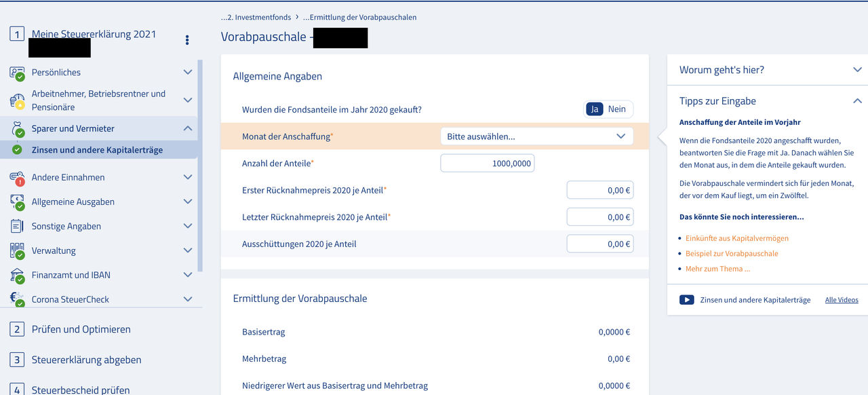
Task: Click the Andere Einnahmen icon with warning badge
Action: coord(18,178)
